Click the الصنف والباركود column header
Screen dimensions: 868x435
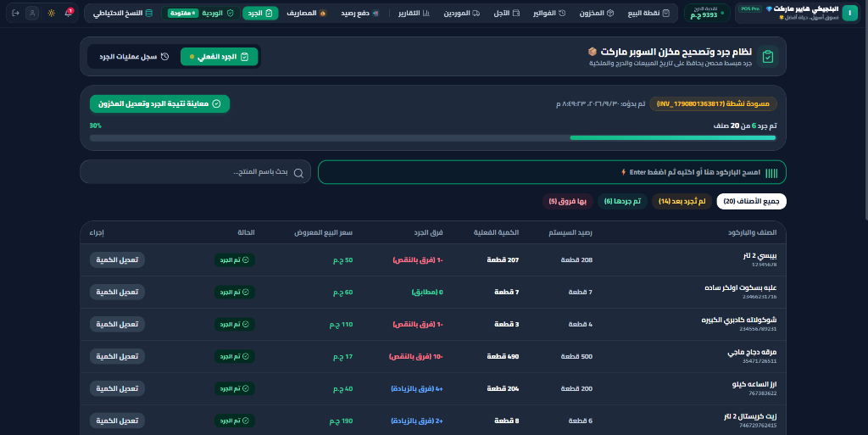click(x=752, y=232)
